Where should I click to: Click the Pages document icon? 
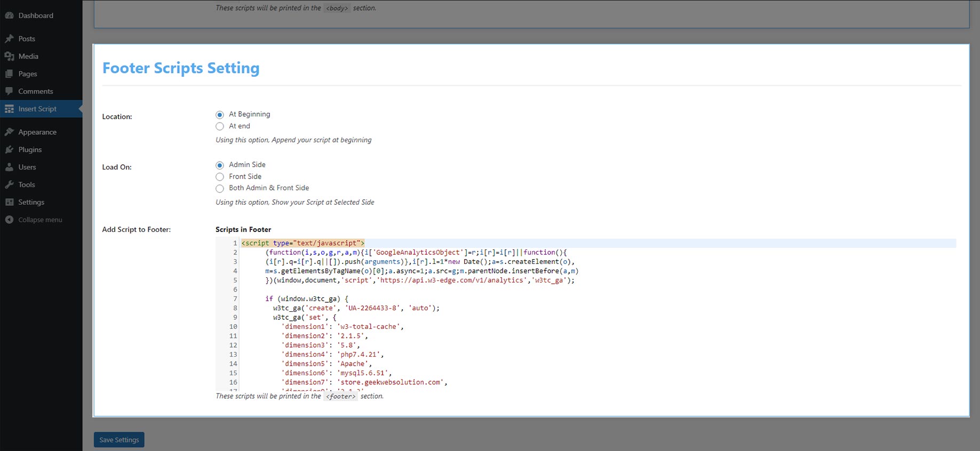click(x=9, y=74)
